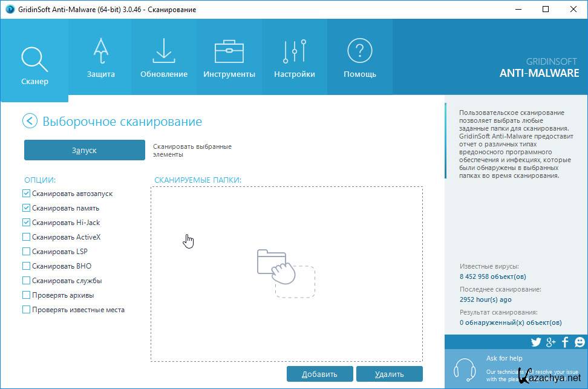Uncheck Сканировать память option

[x=26, y=208]
